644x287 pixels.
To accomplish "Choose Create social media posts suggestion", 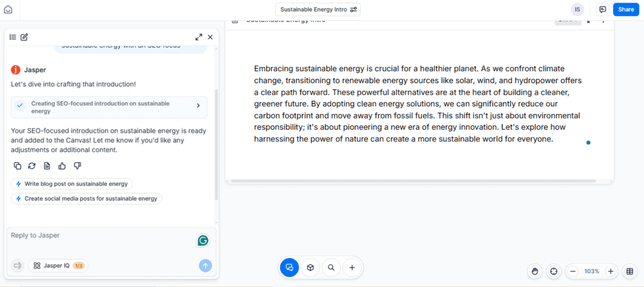I will tap(87, 199).
